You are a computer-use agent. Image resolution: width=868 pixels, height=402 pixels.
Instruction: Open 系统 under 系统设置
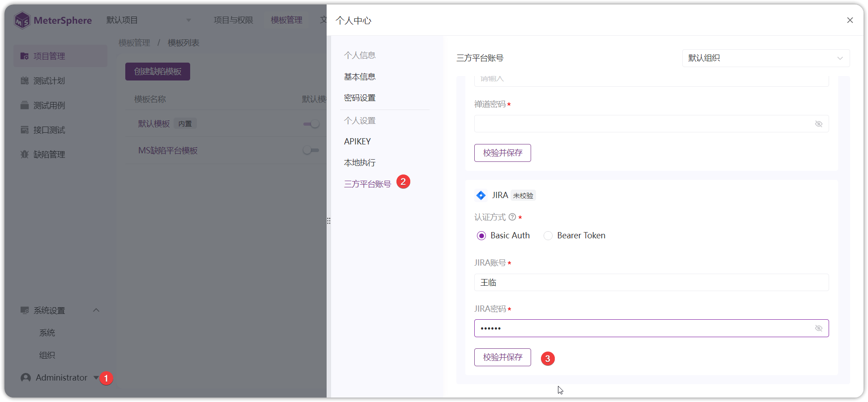pyautogui.click(x=47, y=333)
